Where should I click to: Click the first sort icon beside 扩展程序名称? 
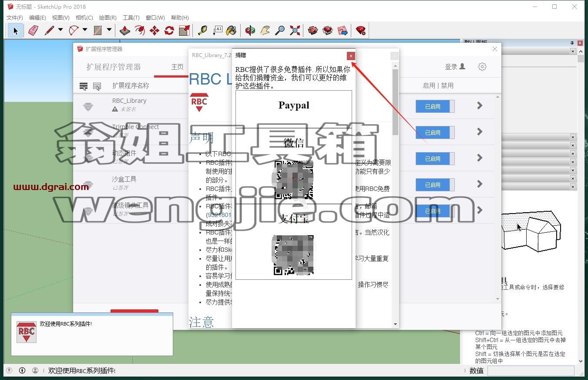(x=84, y=86)
